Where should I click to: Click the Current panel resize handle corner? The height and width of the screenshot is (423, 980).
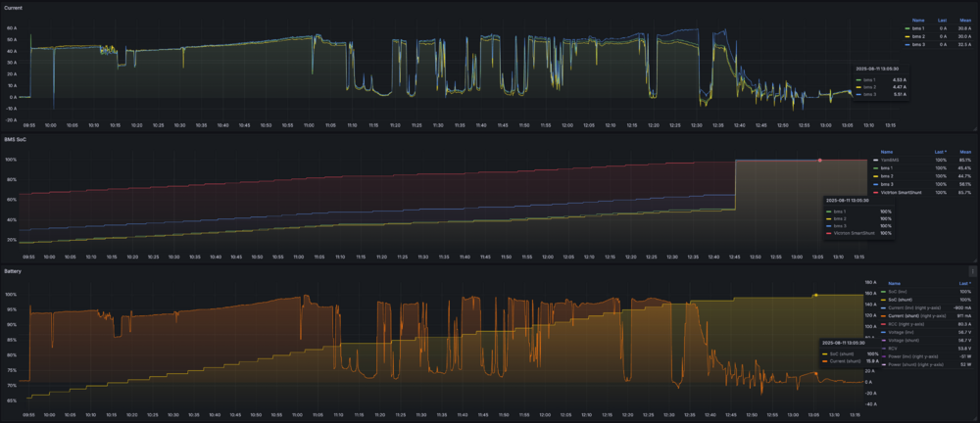coord(975,128)
